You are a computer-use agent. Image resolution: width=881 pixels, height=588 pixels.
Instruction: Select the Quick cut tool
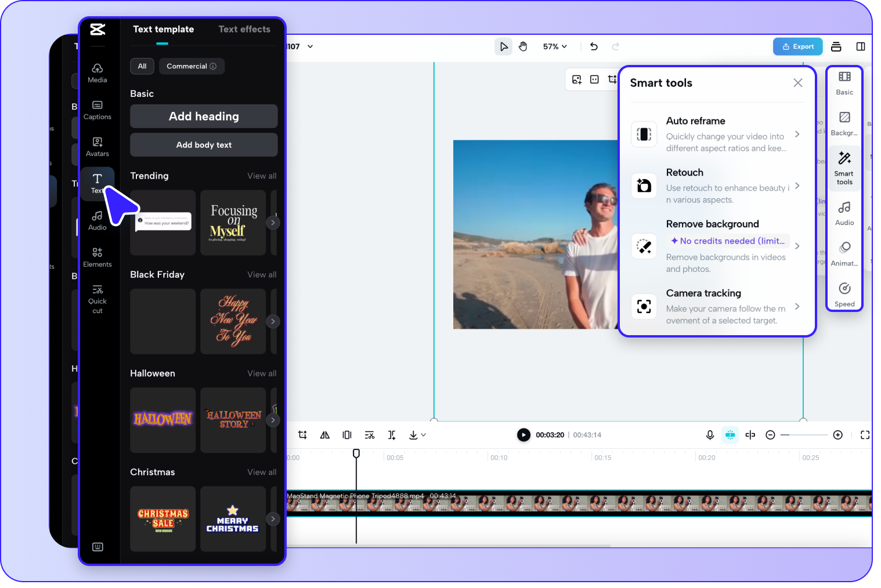pos(98,299)
